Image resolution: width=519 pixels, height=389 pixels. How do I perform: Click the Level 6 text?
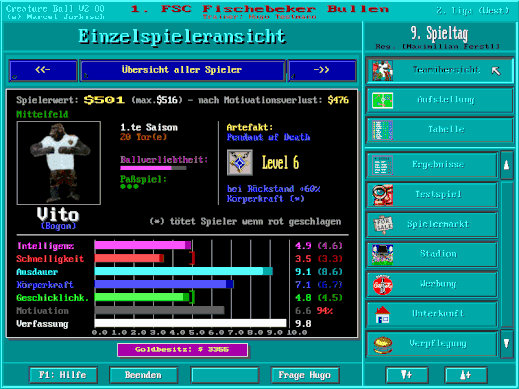tap(280, 163)
